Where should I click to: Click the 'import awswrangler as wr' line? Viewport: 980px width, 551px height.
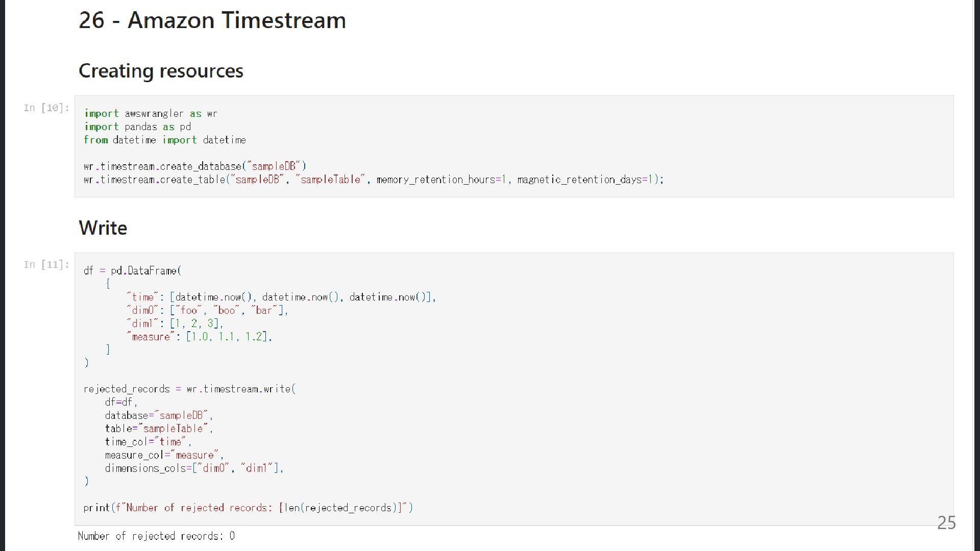click(151, 113)
